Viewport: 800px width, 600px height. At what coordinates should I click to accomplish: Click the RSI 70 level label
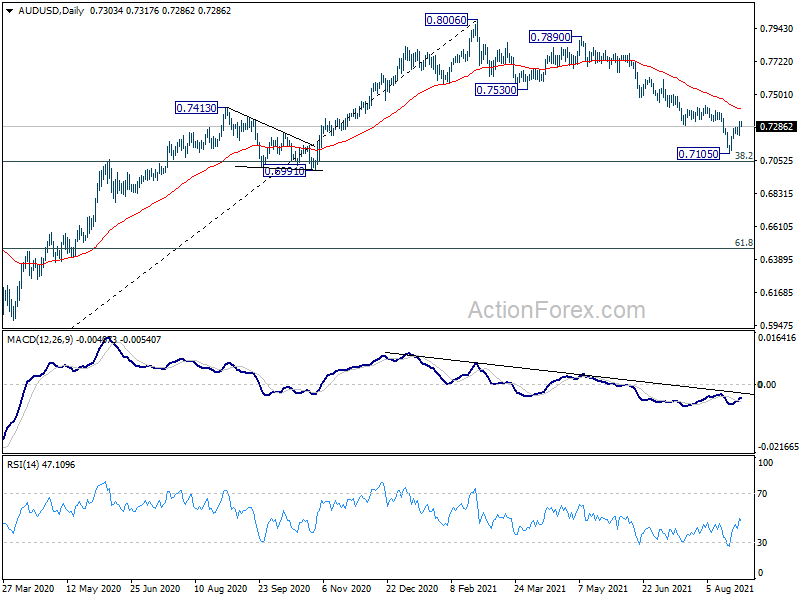point(762,494)
